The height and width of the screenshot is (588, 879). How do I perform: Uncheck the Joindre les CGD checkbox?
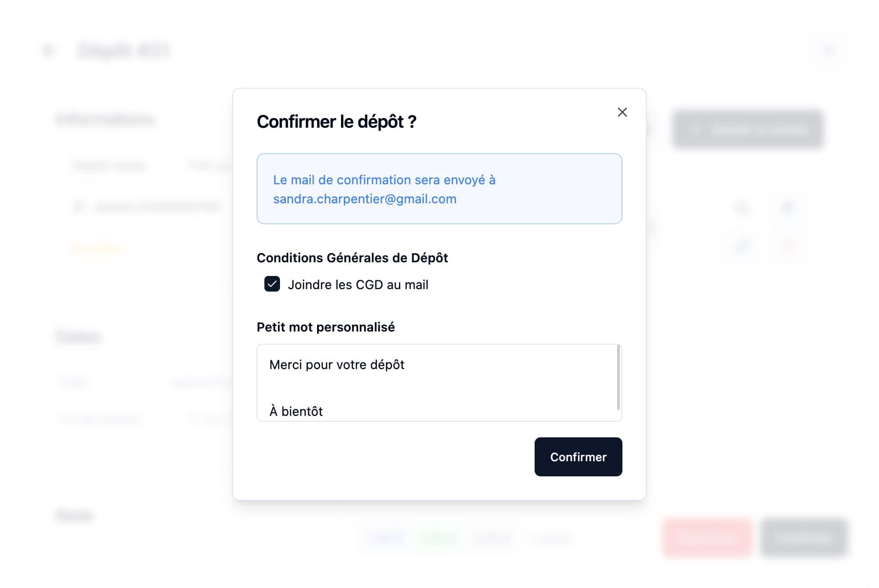(x=272, y=284)
